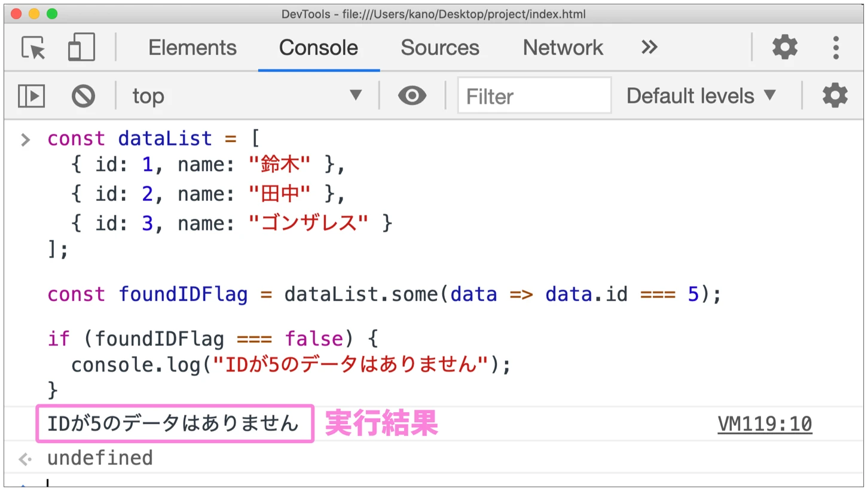
Task: Click the window title DevTools - file:///Users/kano
Action: coord(433,14)
